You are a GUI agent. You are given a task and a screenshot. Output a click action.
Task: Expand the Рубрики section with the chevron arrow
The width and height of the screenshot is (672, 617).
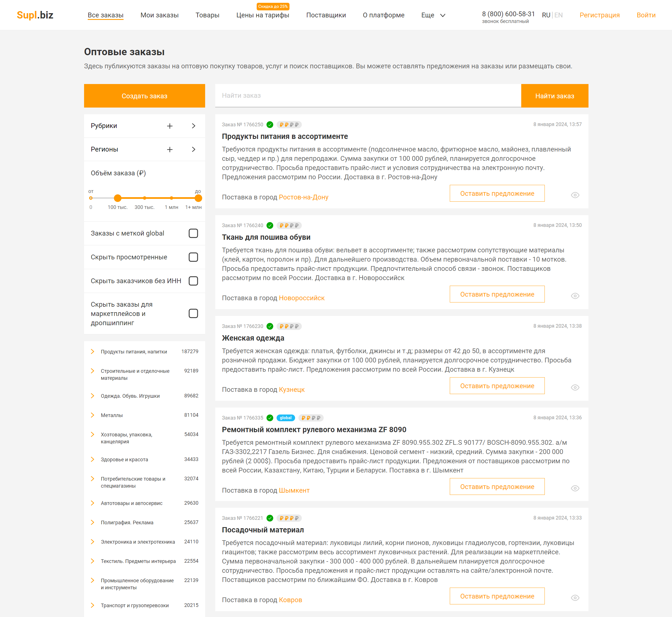(193, 126)
